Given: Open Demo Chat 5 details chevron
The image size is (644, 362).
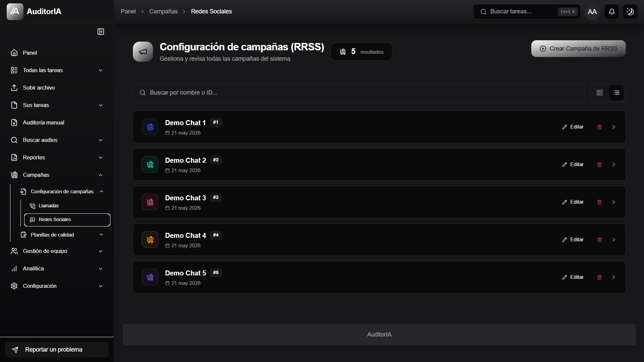Looking at the screenshot, I should click(x=613, y=277).
